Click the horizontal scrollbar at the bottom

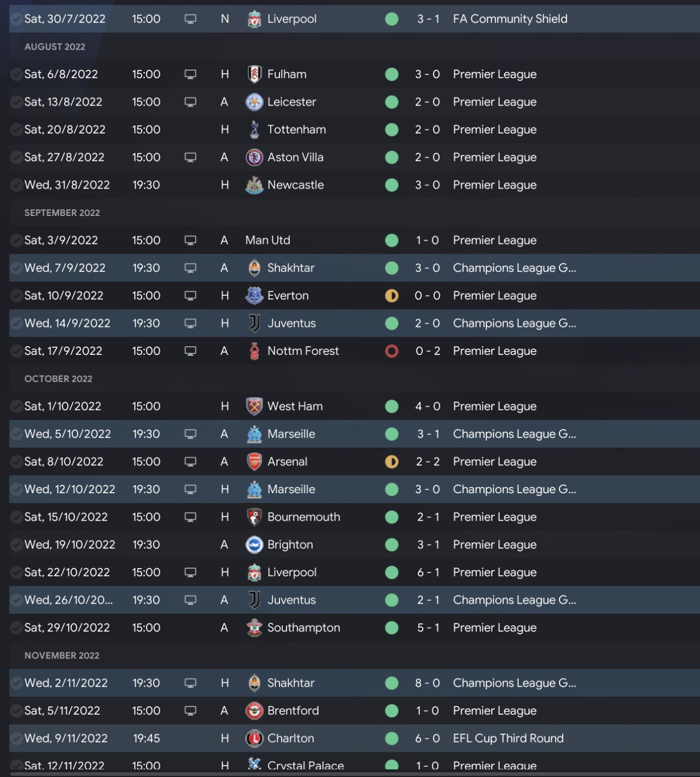[x=350, y=774]
